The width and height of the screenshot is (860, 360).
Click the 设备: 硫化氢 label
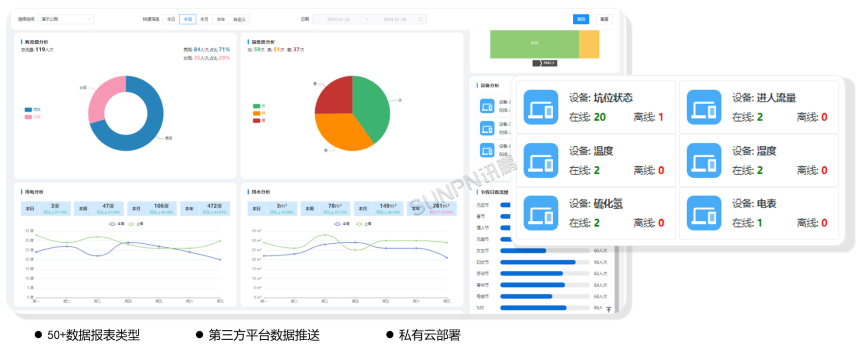[596, 204]
